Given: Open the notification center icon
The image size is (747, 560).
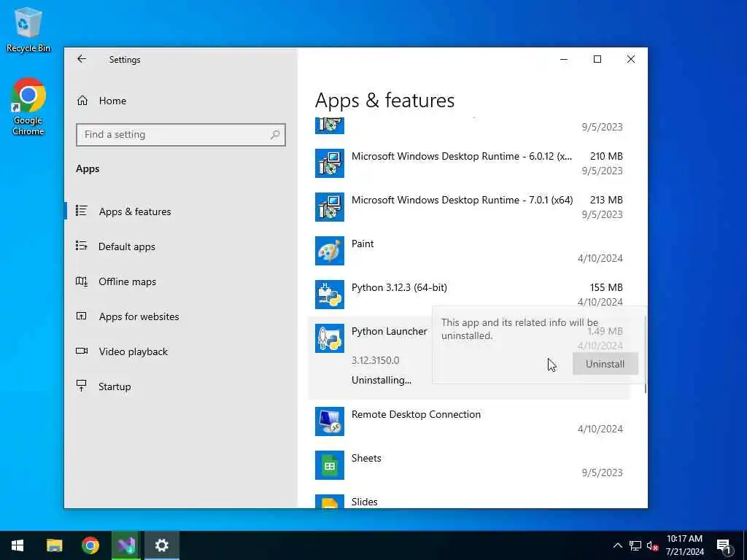Looking at the screenshot, I should point(724,546).
